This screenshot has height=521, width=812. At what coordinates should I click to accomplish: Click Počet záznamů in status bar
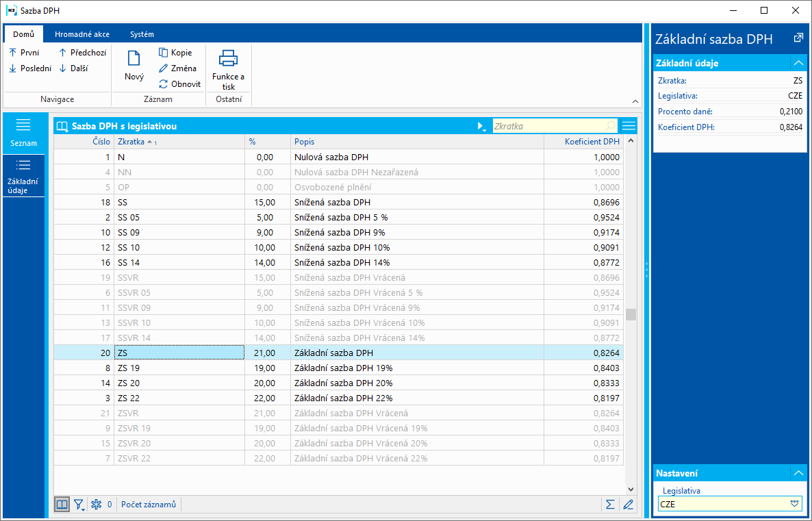tap(149, 504)
